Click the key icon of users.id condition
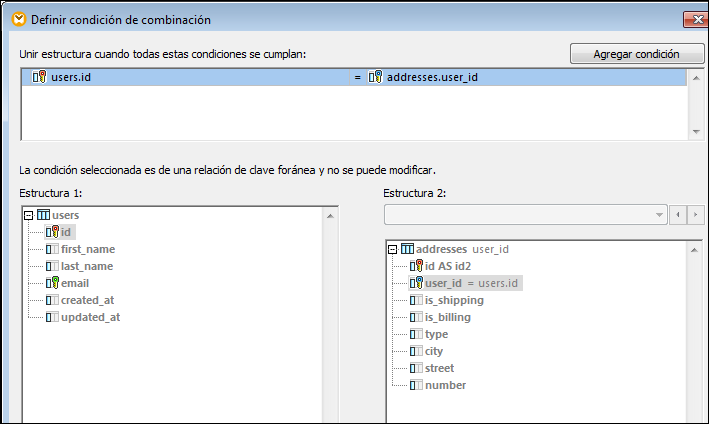Viewport: 709px width, 424px height. (40, 77)
